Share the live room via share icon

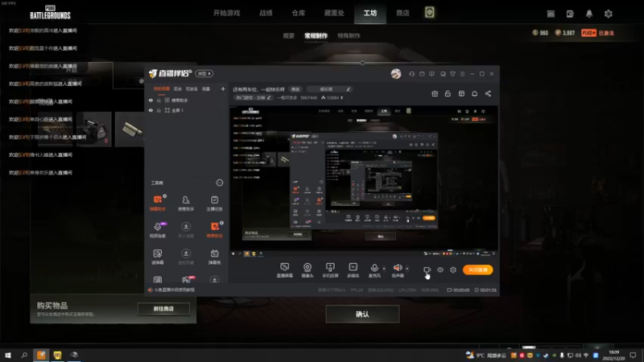pyautogui.click(x=488, y=93)
